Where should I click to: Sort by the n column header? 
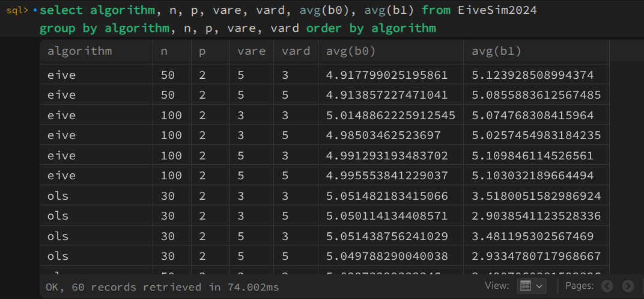(x=164, y=51)
